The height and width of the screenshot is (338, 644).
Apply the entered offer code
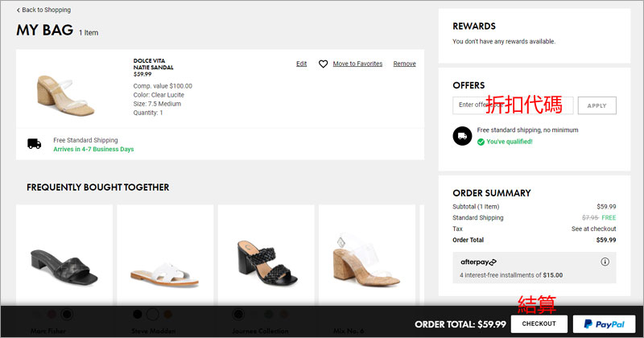click(x=597, y=105)
